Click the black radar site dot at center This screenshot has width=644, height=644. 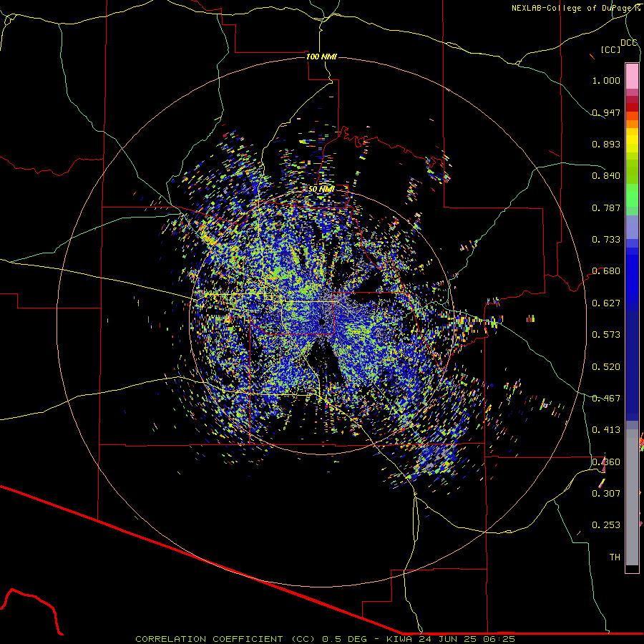(322, 321)
